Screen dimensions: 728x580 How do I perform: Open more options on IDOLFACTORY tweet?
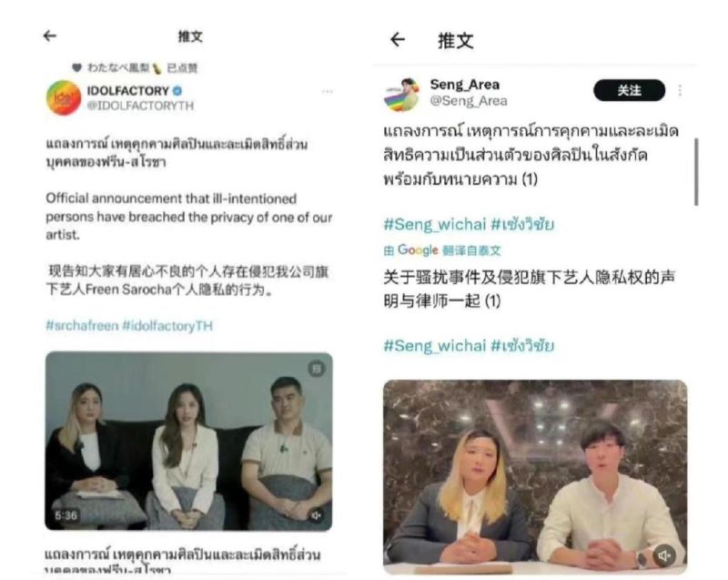(328, 91)
